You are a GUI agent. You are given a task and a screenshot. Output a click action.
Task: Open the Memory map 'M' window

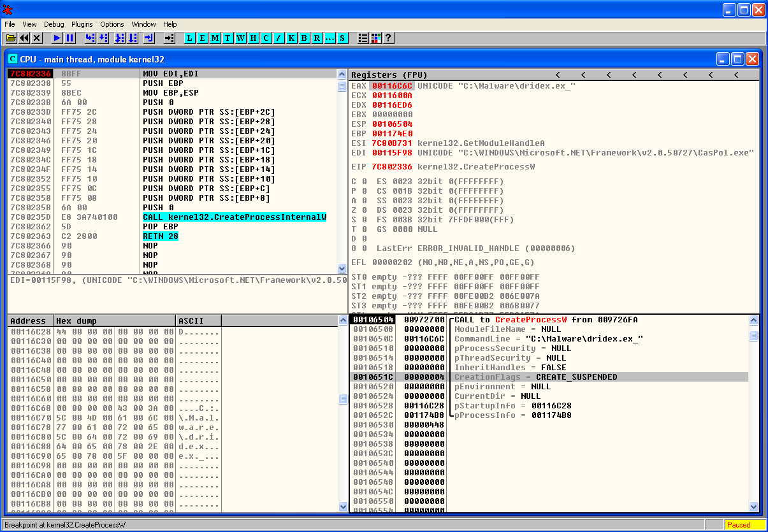point(215,38)
